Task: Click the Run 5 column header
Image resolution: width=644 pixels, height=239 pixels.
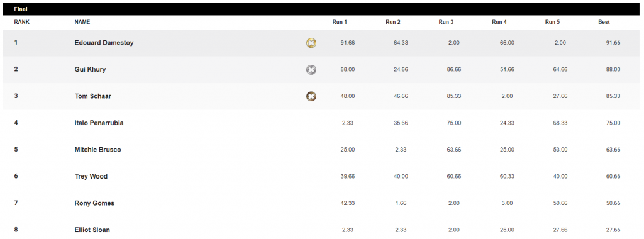Action: [552, 22]
